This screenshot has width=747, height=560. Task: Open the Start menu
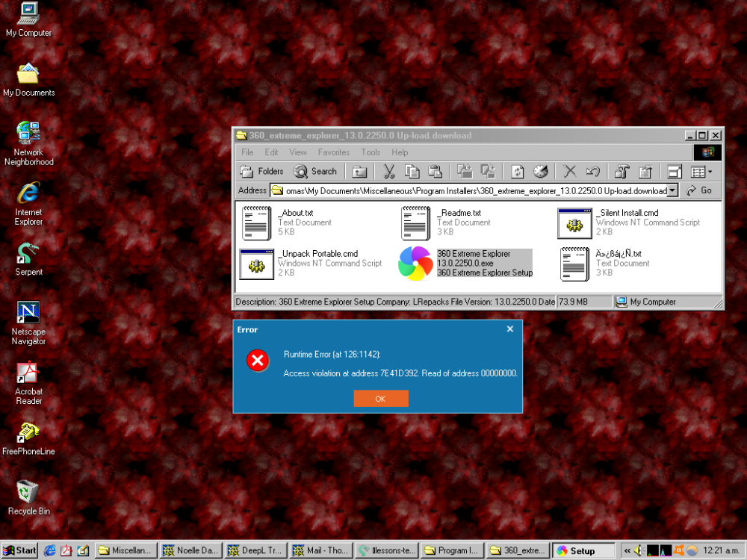point(20,551)
